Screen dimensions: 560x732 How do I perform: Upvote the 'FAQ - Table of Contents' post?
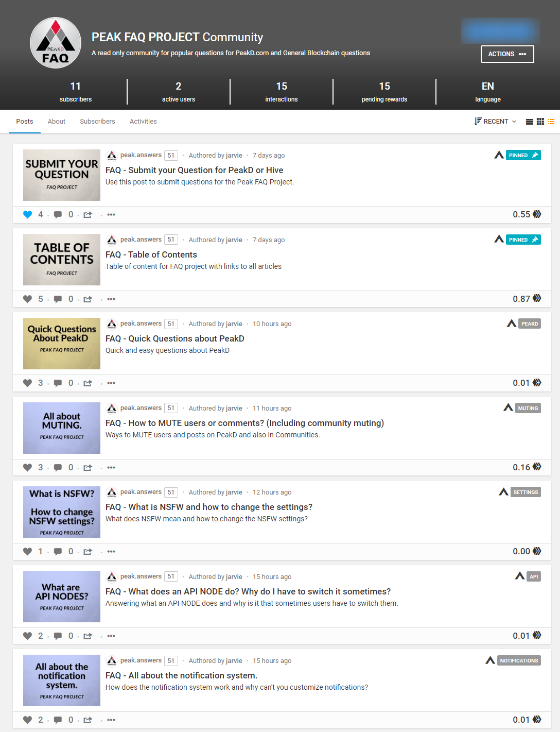[x=28, y=299]
